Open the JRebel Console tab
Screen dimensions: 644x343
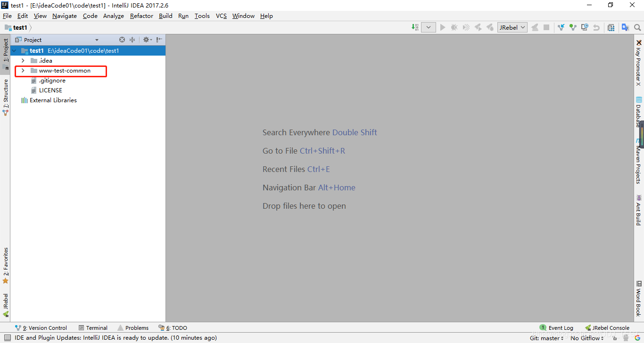coord(607,327)
